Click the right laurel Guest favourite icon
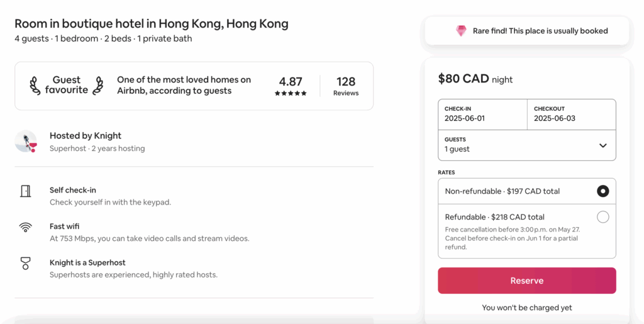Viewport: 644px width, 324px height. point(97,85)
